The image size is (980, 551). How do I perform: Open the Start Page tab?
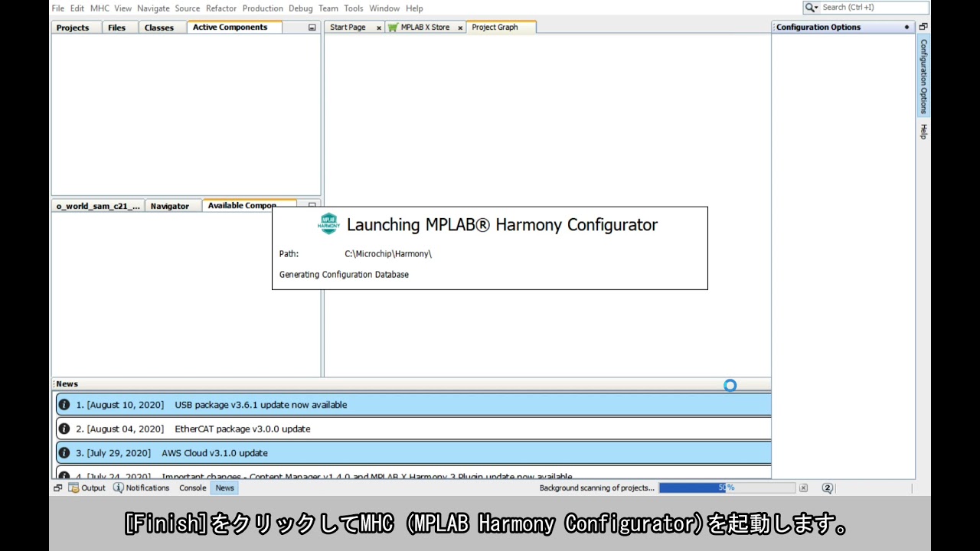pyautogui.click(x=348, y=28)
